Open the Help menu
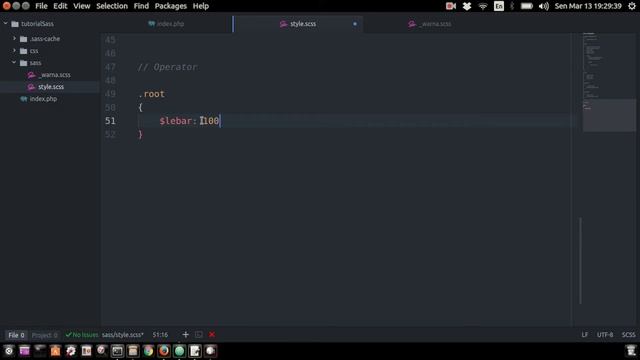This screenshot has height=360, width=640. click(201, 6)
